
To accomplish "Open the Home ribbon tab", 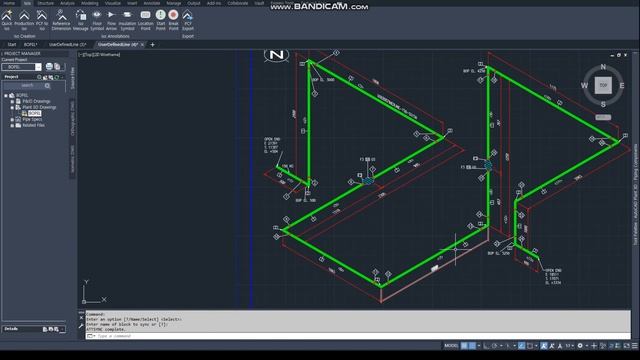I will tap(9, 3).
